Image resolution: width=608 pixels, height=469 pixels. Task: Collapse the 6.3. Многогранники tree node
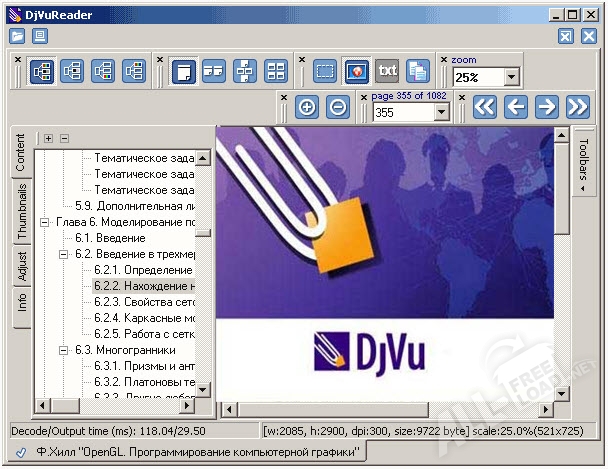[63, 350]
